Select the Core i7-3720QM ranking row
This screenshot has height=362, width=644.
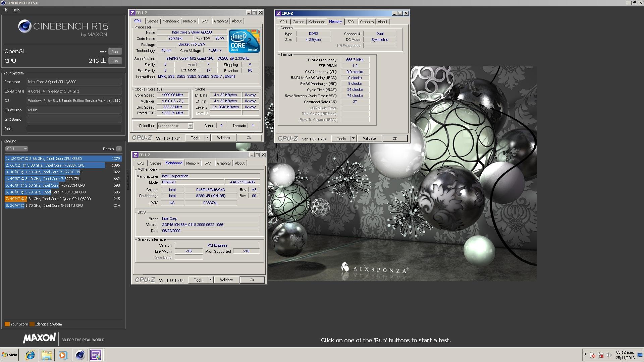click(x=63, y=185)
